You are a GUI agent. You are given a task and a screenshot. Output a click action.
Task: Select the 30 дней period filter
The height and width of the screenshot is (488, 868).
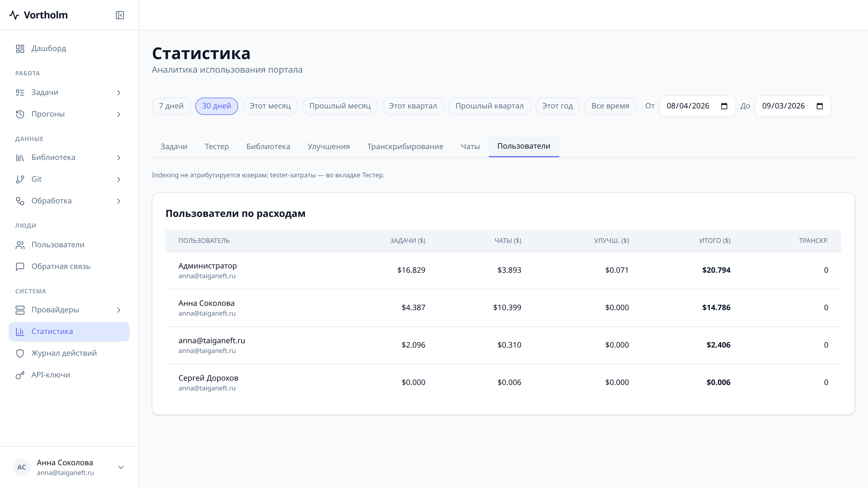tap(217, 106)
